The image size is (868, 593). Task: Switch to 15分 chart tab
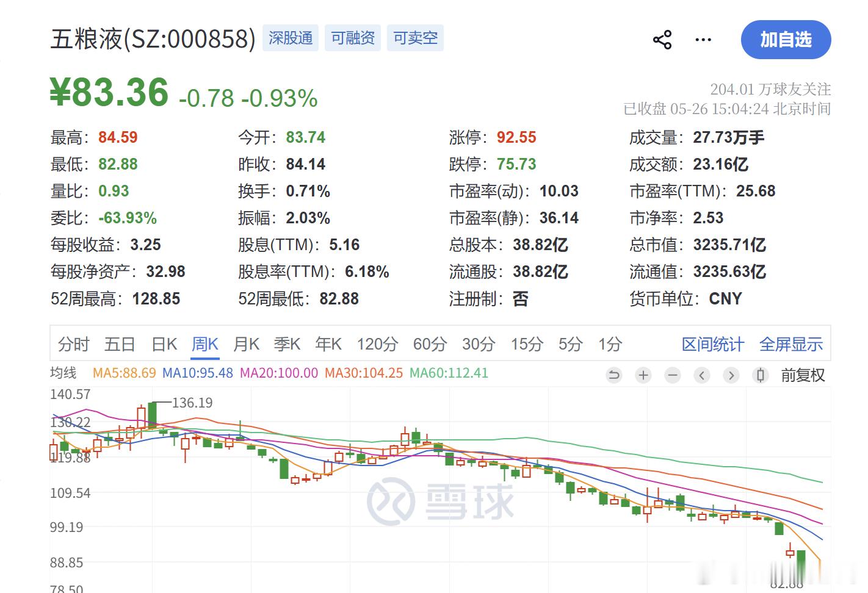527,344
